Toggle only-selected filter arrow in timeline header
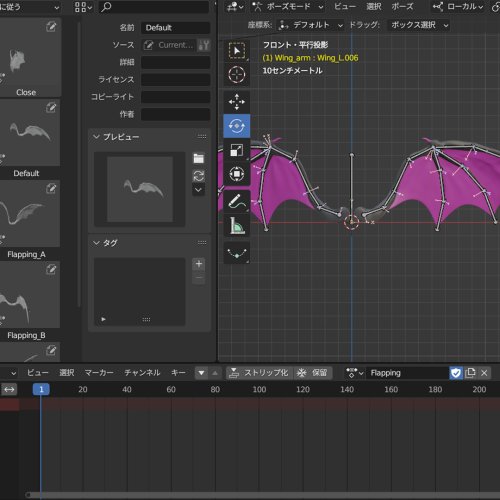This screenshot has height=500, width=500. point(201,373)
